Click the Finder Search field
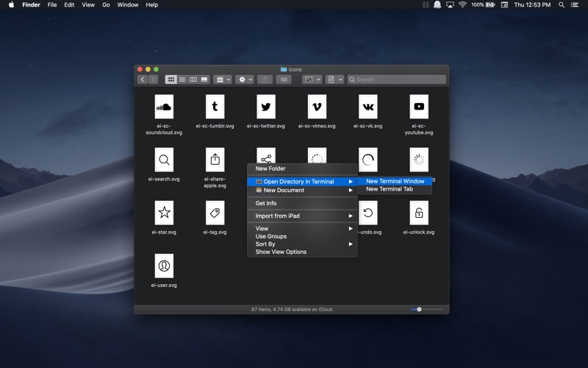This screenshot has height=368, width=588. point(397,79)
